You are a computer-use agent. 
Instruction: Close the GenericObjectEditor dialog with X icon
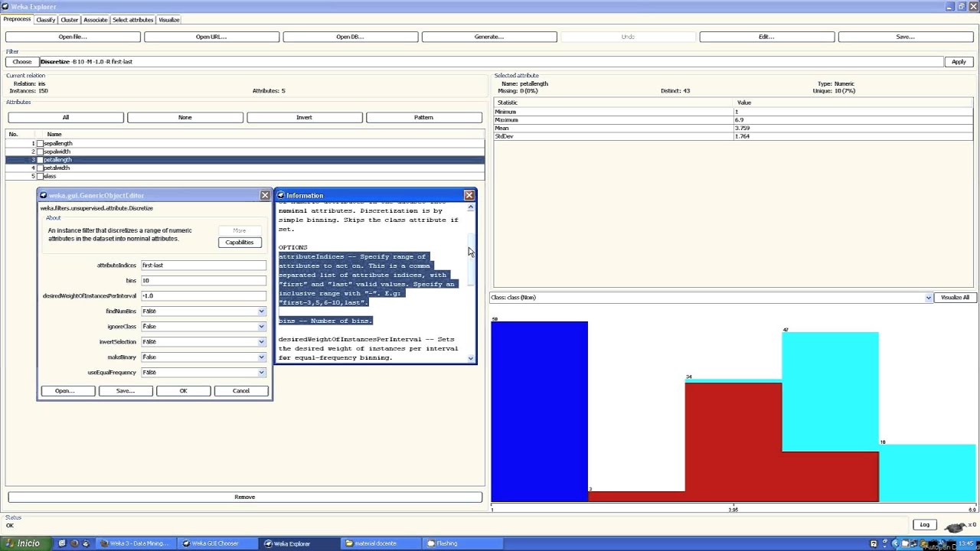265,195
